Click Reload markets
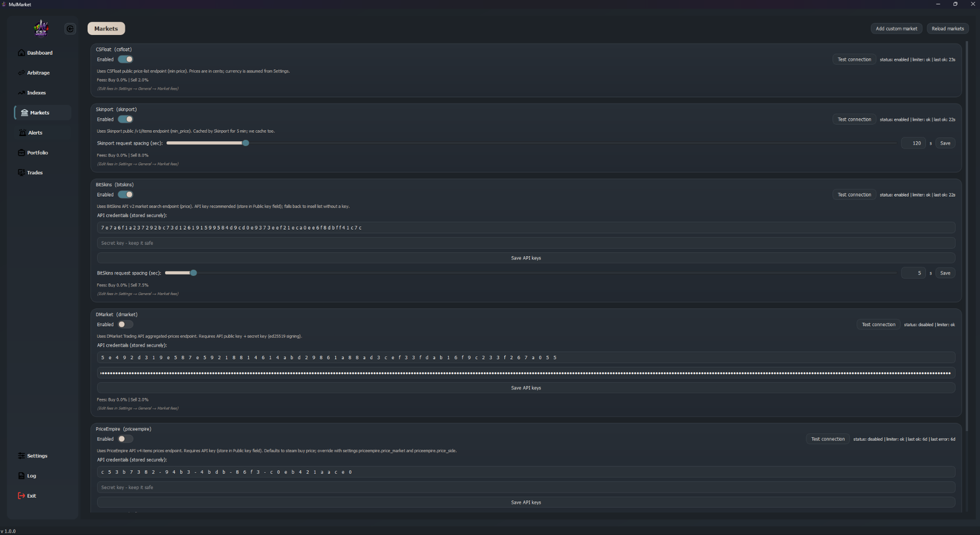This screenshot has width=980, height=535. pos(948,29)
